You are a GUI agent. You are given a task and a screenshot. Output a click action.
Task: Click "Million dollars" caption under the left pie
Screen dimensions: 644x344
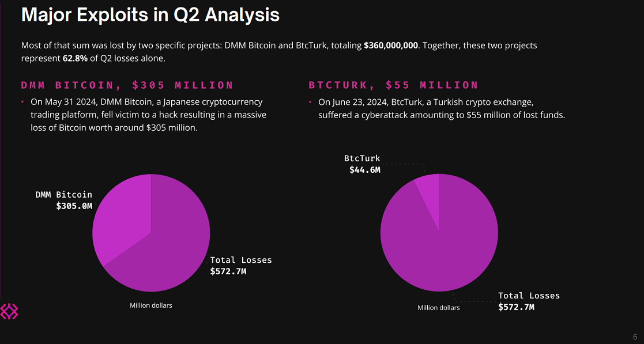(150, 305)
